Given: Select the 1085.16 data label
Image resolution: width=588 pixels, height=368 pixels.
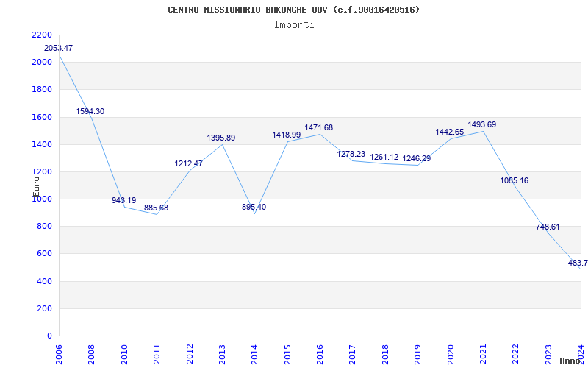Looking at the screenshot, I should 514,180.
